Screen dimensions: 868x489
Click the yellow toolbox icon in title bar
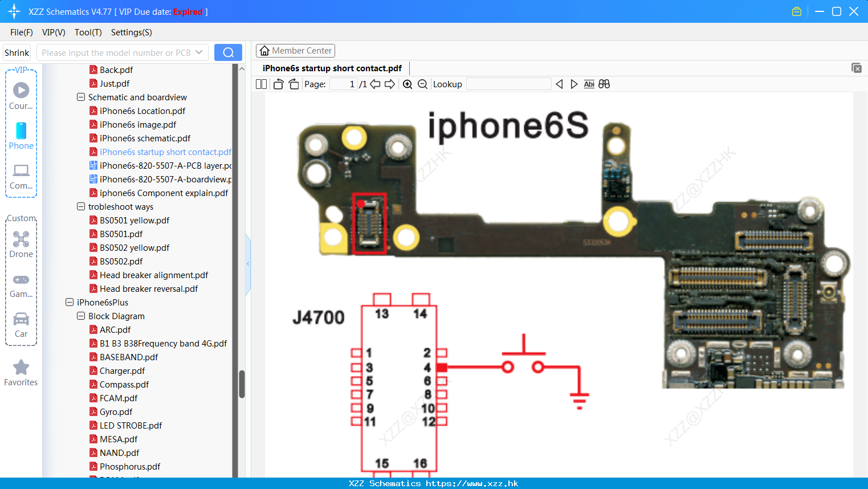pyautogui.click(x=797, y=11)
